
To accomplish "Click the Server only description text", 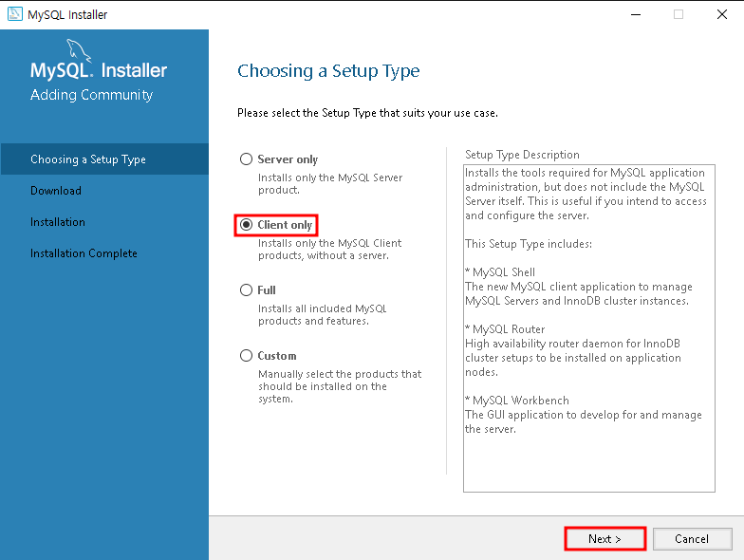I will click(x=330, y=184).
